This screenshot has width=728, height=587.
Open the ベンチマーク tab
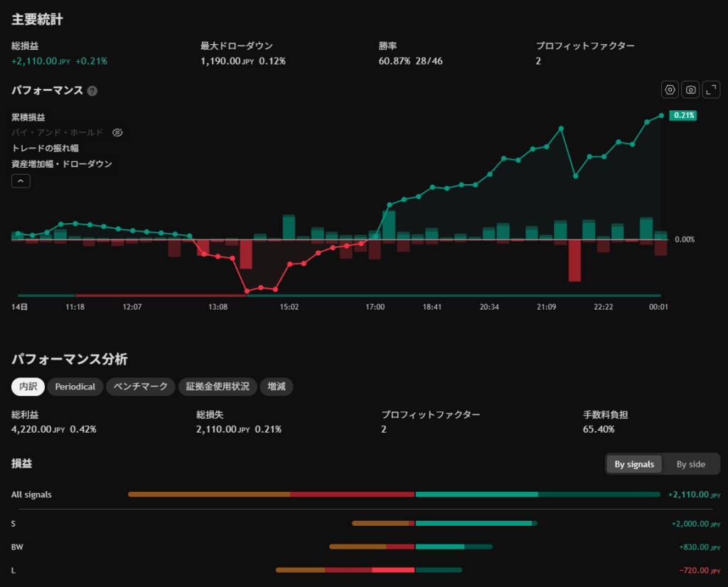[x=140, y=387]
